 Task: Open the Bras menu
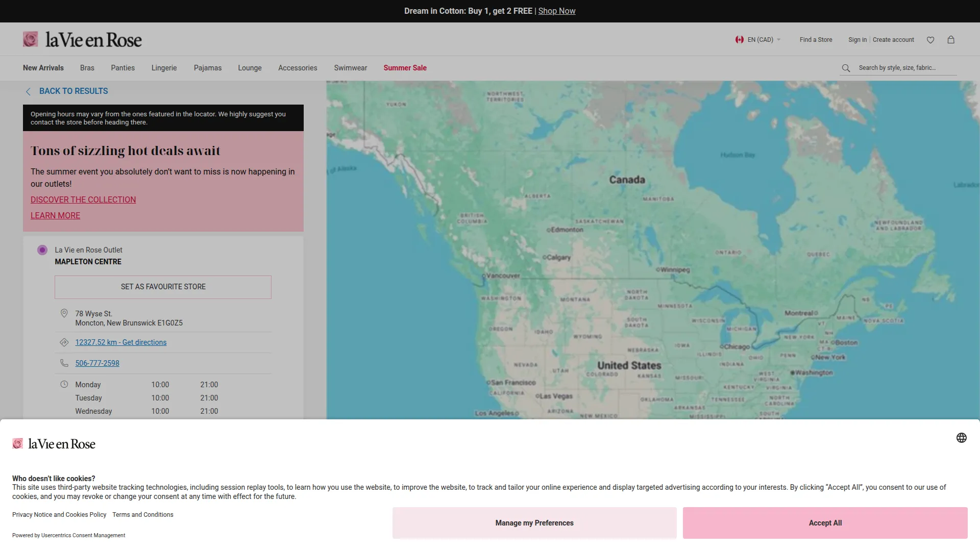87,68
